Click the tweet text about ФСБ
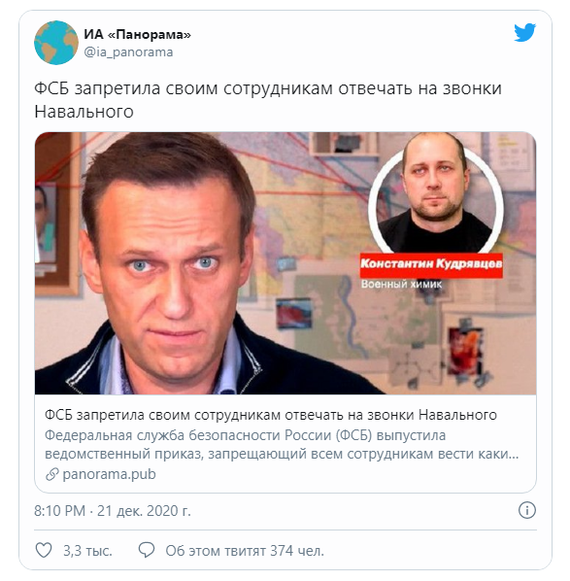The height and width of the screenshot is (581, 570). click(x=268, y=100)
